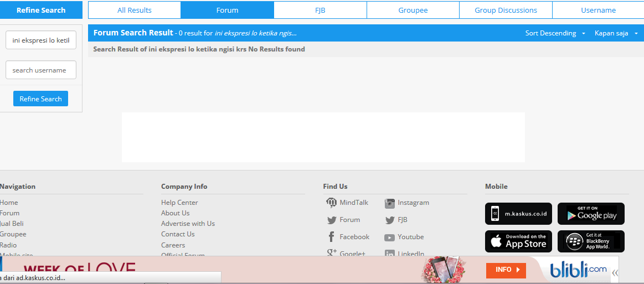This screenshot has height=284, width=644.
Task: Click the blue Refine Search button
Action: (40, 99)
